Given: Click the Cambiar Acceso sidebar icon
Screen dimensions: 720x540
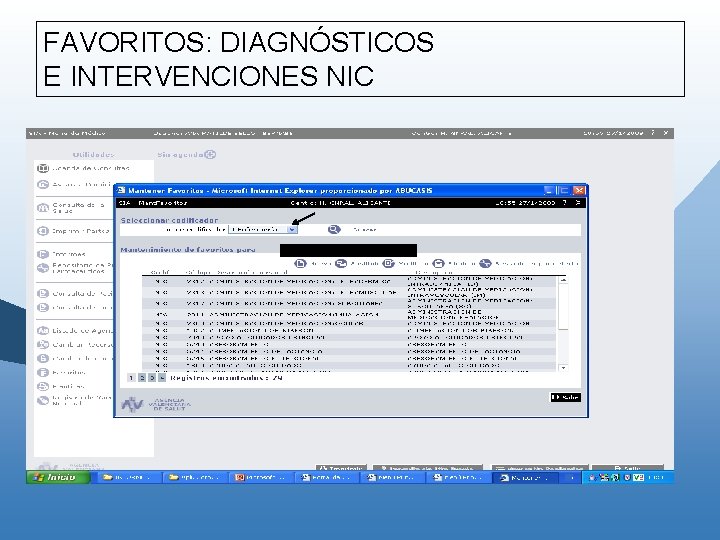Looking at the screenshot, I should coord(43,344).
